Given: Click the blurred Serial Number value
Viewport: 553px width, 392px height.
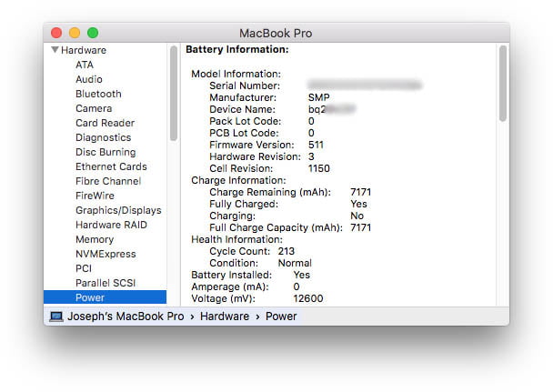Looking at the screenshot, I should tap(365, 85).
